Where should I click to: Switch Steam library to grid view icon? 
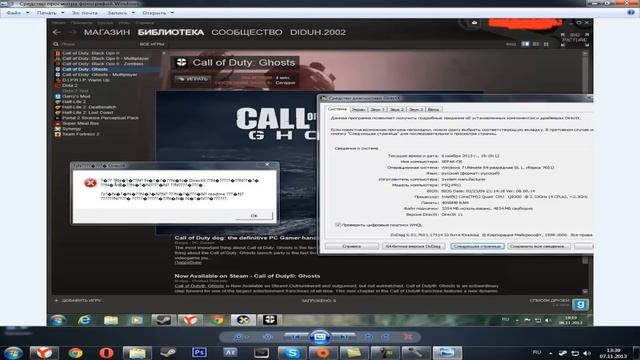coord(546,44)
